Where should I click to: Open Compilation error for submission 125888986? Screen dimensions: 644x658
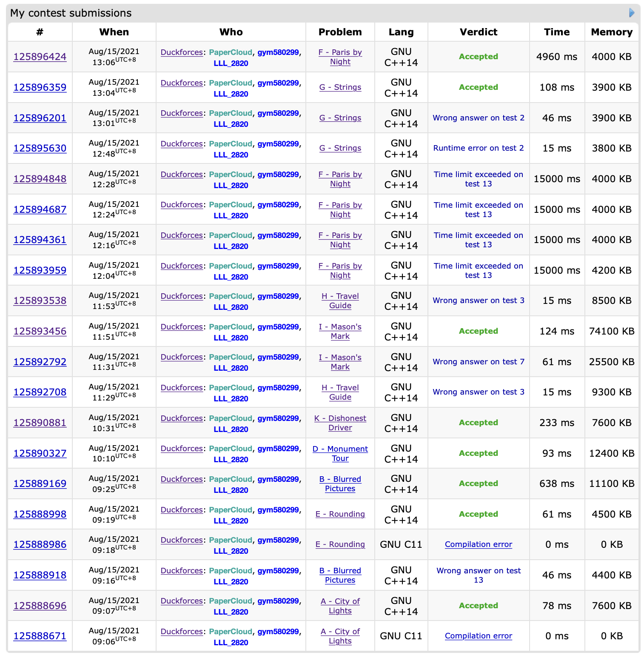(478, 544)
